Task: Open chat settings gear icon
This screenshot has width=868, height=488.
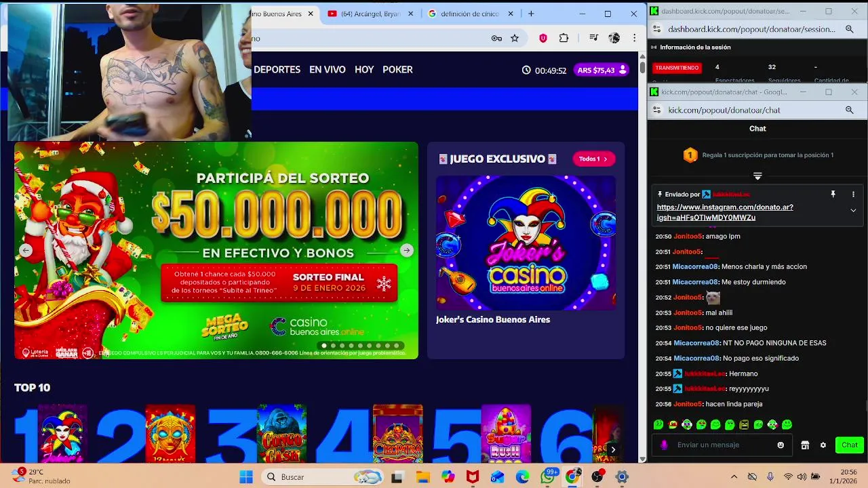Action: point(823,445)
